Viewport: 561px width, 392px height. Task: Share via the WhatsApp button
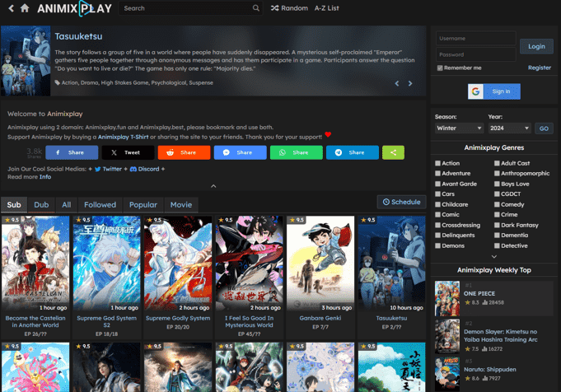(x=296, y=152)
